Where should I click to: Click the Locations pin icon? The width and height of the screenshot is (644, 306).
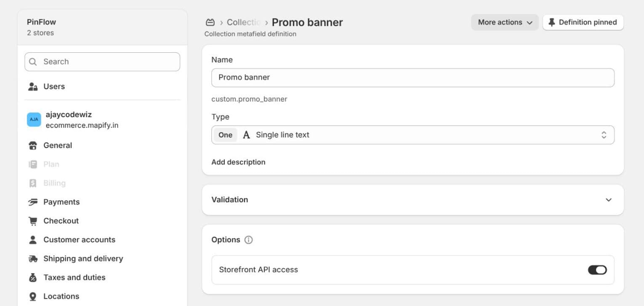coord(33,297)
